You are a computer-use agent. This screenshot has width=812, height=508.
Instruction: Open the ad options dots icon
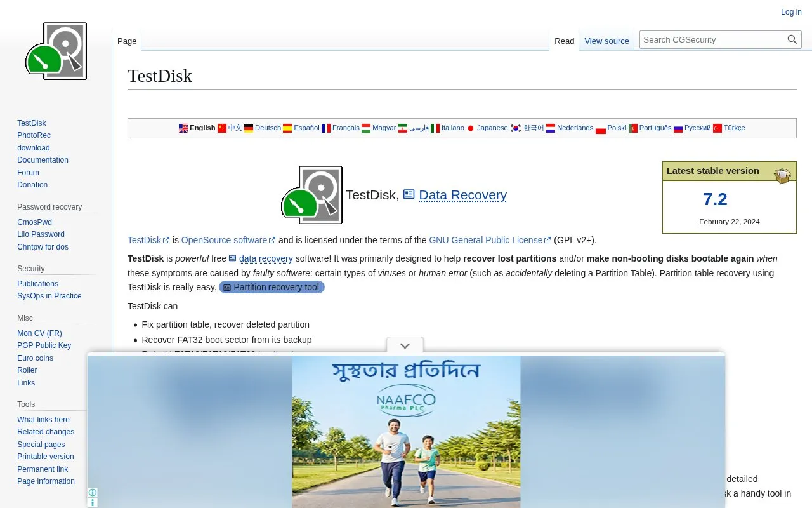point(93,503)
